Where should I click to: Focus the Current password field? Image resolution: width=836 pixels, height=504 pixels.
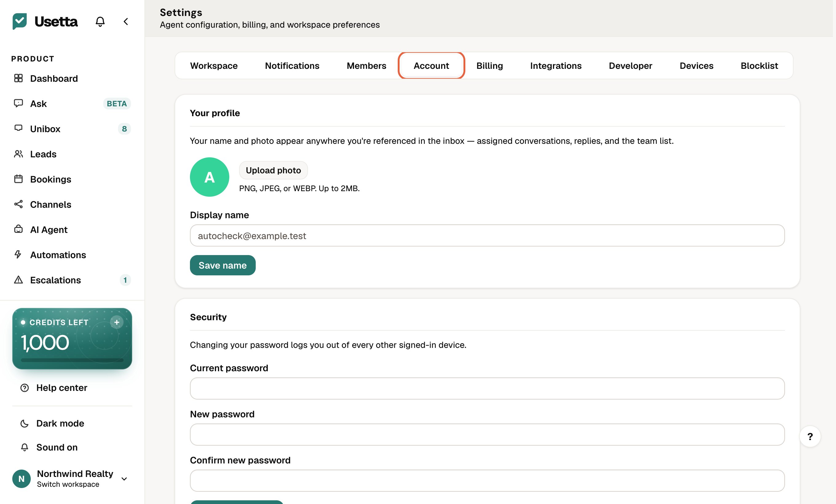(487, 388)
